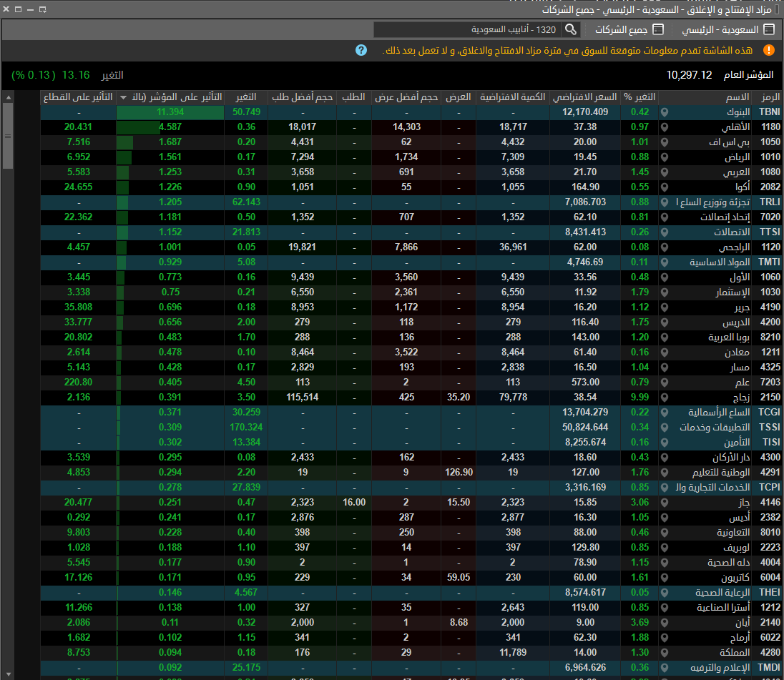The image size is (784, 680).
Task: Click the pin icon in الرياض row
Action: pyautogui.click(x=665, y=157)
